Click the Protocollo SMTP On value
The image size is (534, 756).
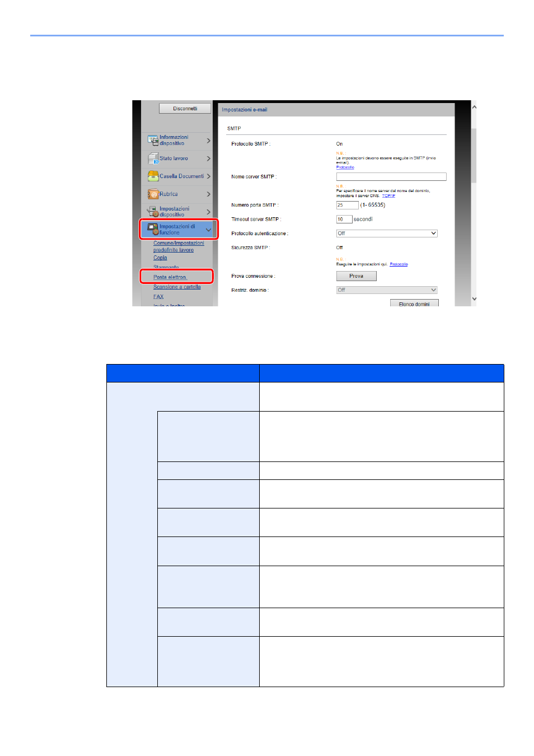(339, 144)
